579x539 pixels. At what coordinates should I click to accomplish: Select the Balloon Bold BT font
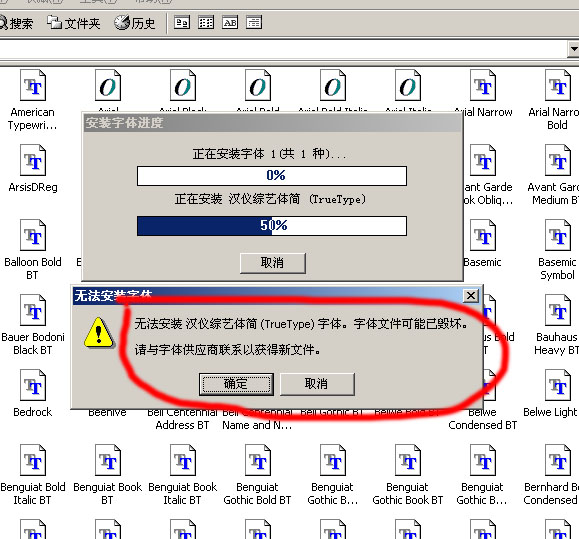[32, 235]
